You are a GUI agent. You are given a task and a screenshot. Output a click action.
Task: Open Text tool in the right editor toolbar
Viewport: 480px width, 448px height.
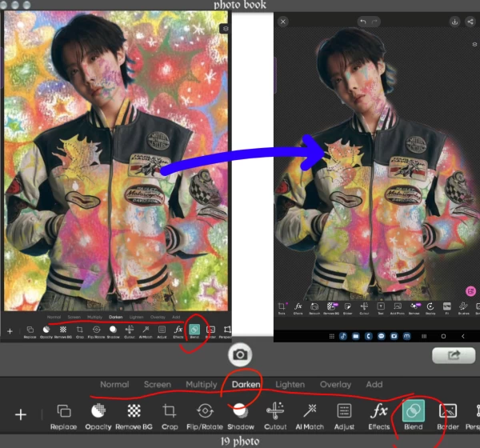coord(381,308)
